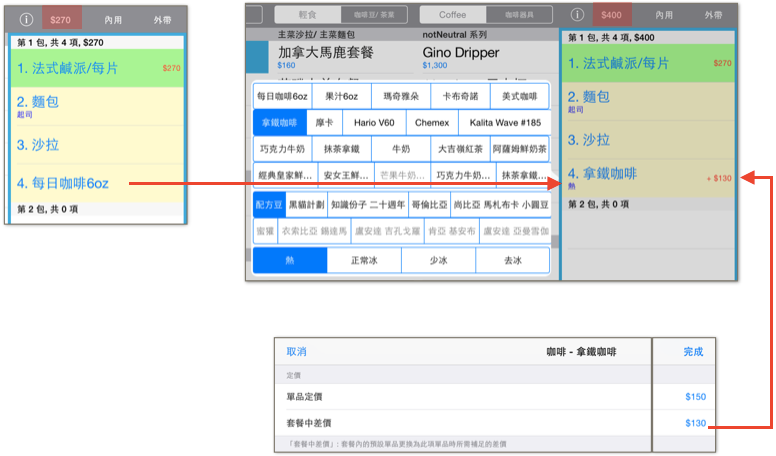Pick Hario V60 brew option
The width and height of the screenshot is (776, 456).
tap(374, 123)
